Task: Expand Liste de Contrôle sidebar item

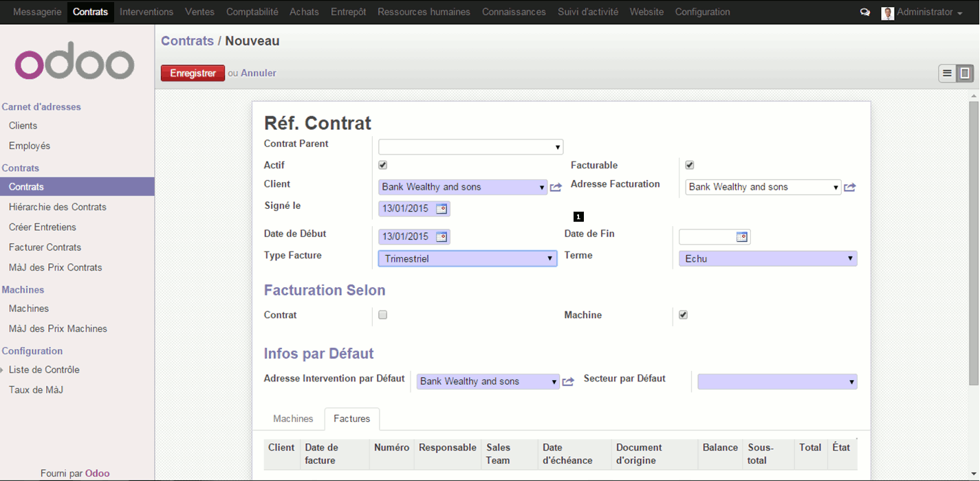Action: (44, 370)
